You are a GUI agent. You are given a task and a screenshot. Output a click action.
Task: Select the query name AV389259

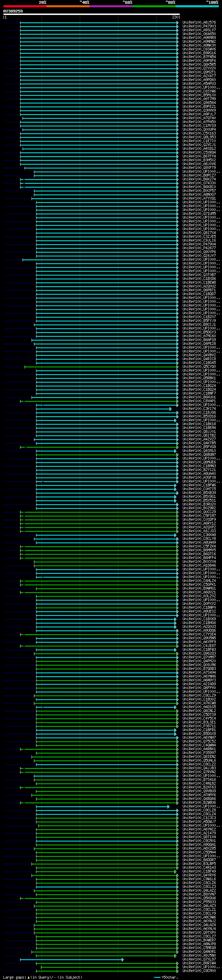tap(13, 11)
